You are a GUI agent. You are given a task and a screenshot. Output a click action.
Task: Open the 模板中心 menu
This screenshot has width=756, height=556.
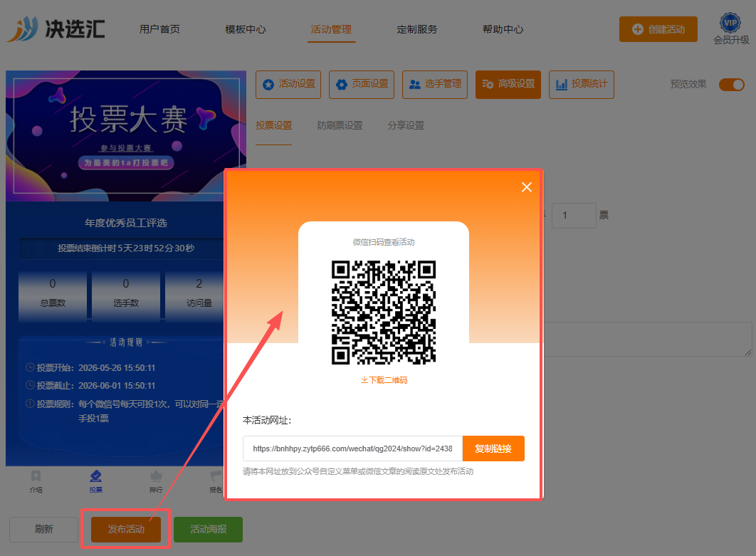246,29
